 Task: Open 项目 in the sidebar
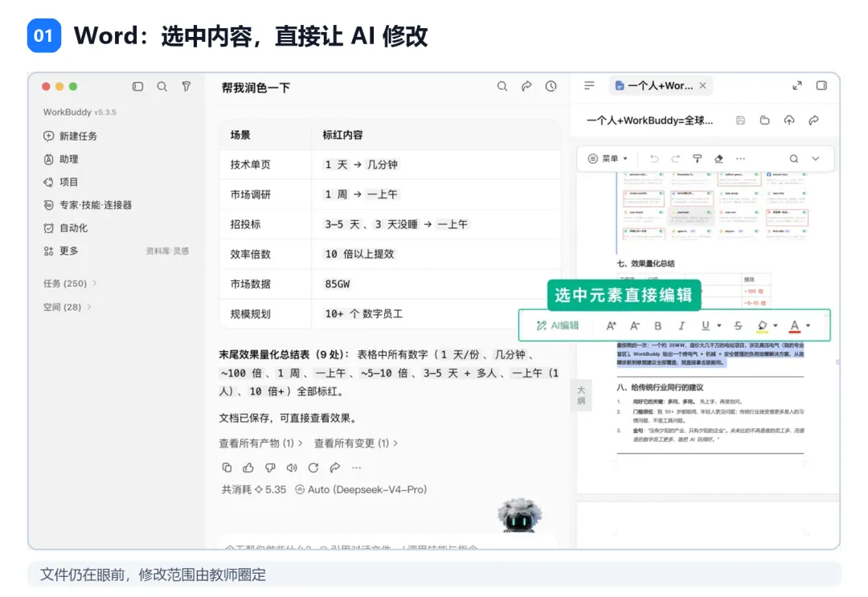pyautogui.click(x=61, y=182)
